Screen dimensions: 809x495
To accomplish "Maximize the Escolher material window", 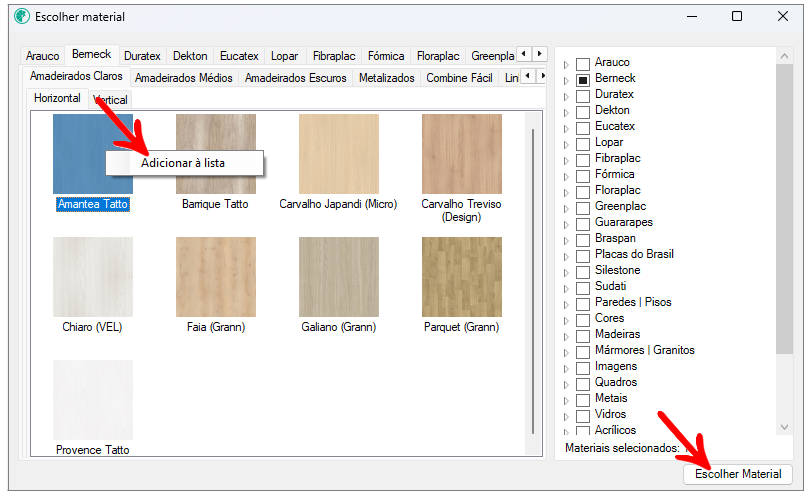I will (737, 17).
